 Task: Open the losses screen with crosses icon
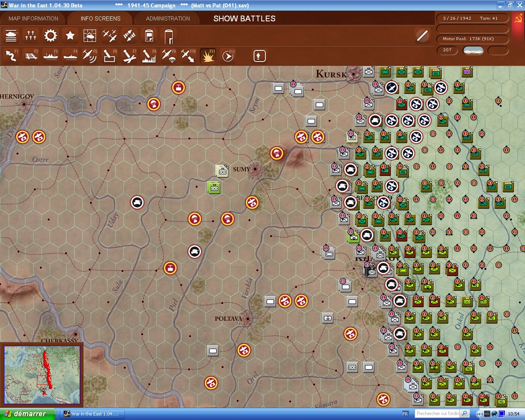pos(31,36)
